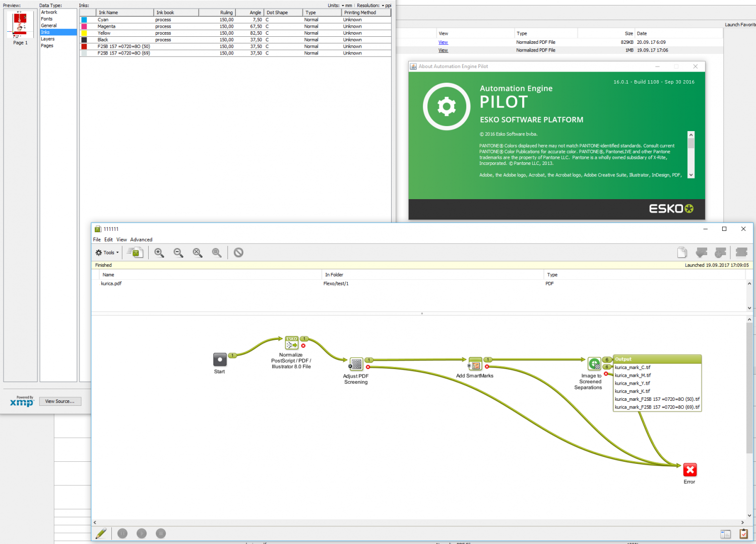The image size is (756, 544).
Task: Open the Units dropdown arrow
Action: point(343,6)
